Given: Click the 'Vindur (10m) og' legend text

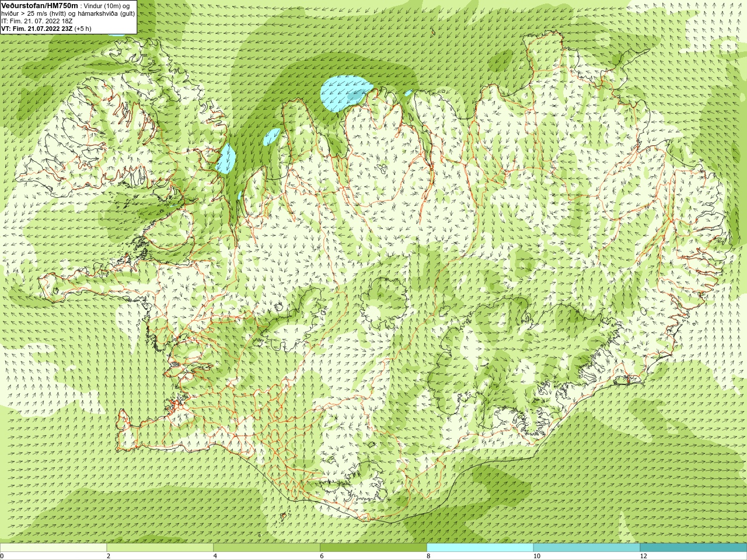Looking at the screenshot, I should [107, 6].
